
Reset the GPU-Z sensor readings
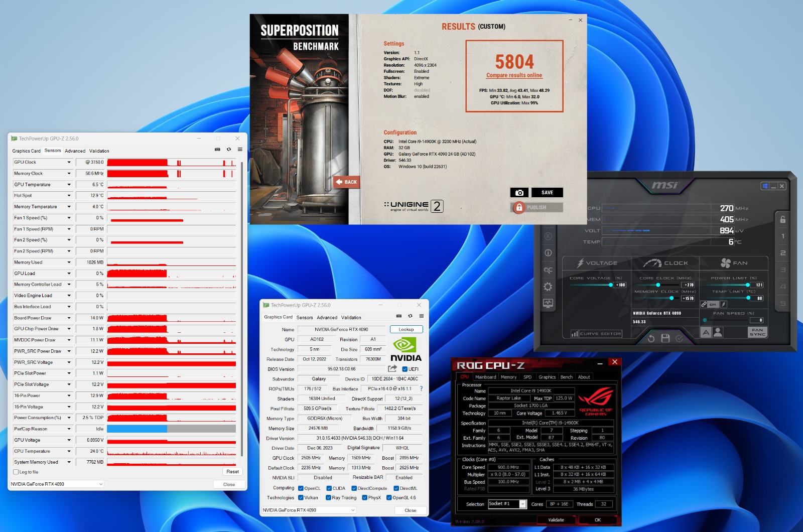232,472
